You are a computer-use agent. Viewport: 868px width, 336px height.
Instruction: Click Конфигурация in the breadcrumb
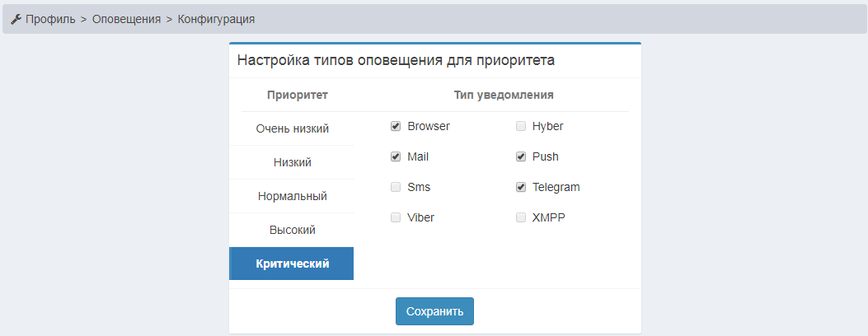click(x=216, y=19)
